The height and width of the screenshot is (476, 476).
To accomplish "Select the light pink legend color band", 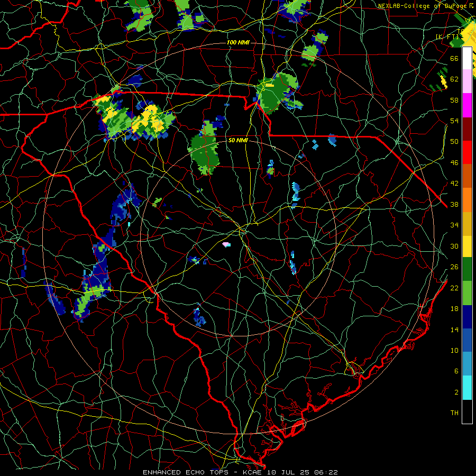I will (x=467, y=81).
